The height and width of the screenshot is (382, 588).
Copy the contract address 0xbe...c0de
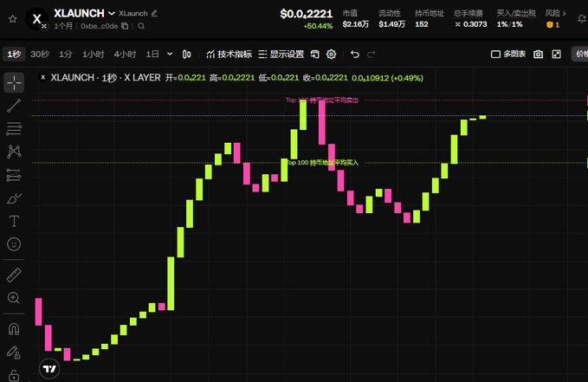click(x=125, y=26)
